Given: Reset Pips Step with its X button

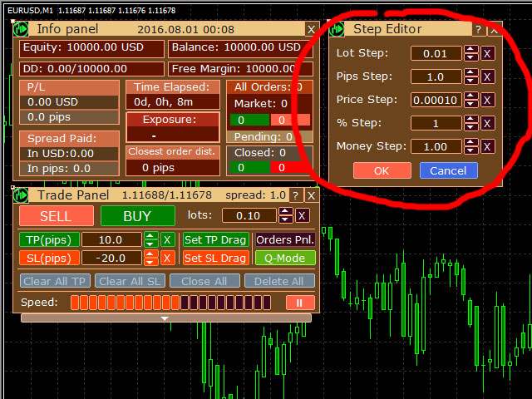Looking at the screenshot, I should pyautogui.click(x=487, y=76).
